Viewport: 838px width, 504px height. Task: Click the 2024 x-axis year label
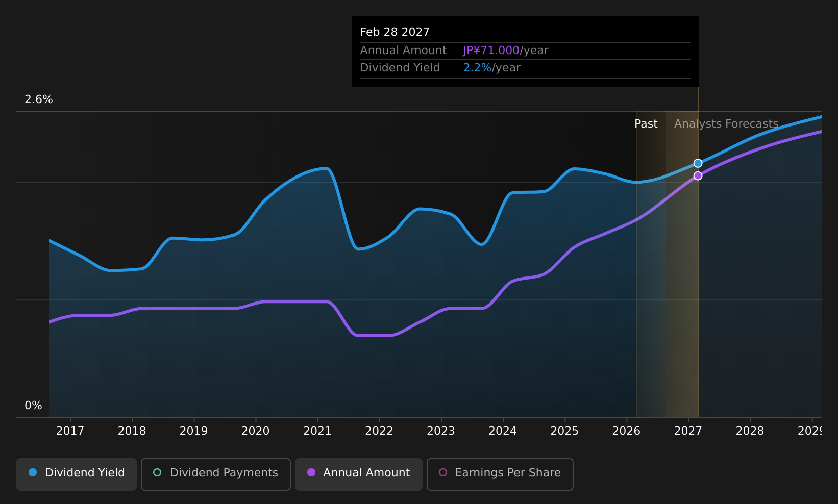503,431
